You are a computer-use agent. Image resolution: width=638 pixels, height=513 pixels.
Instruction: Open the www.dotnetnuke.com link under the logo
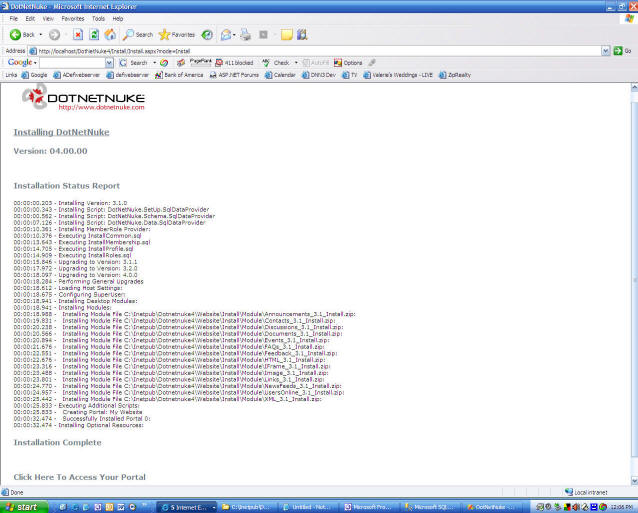point(95,107)
